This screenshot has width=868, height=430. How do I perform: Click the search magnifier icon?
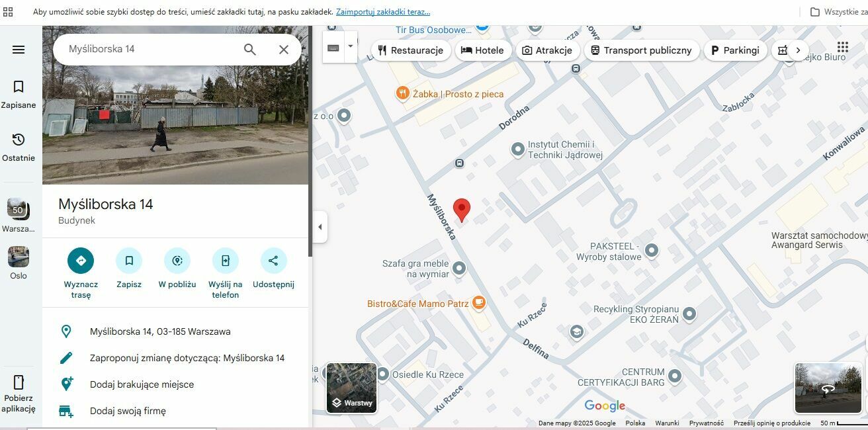click(249, 50)
